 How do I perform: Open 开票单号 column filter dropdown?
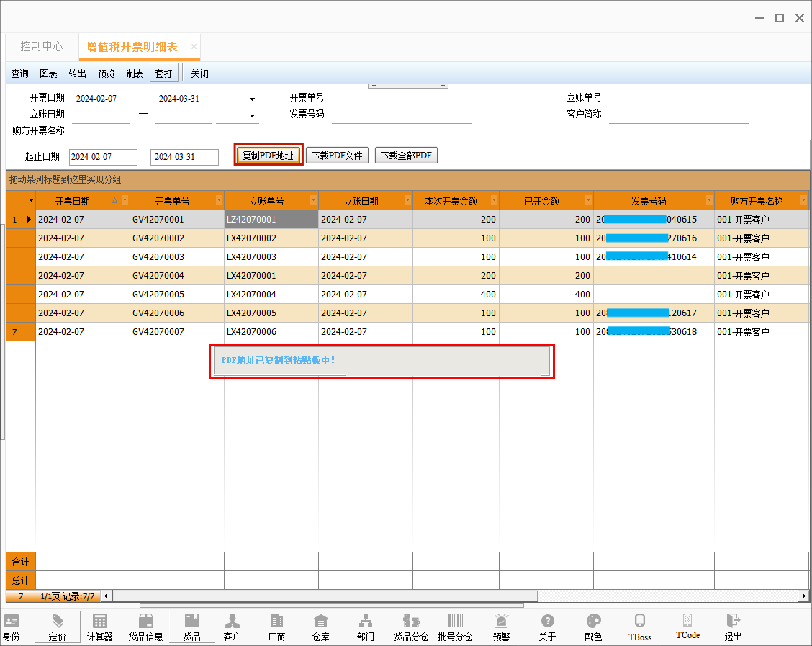(x=219, y=200)
